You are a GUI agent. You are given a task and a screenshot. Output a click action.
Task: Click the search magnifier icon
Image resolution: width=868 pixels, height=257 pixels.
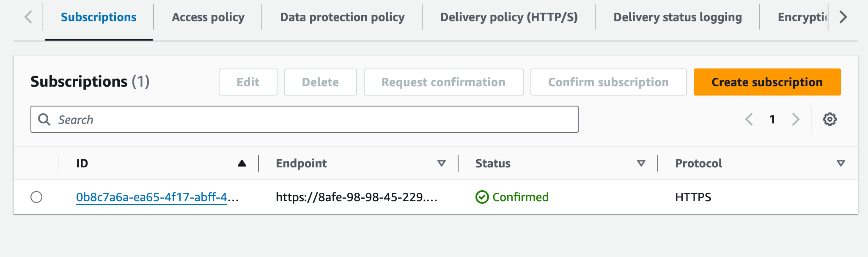click(44, 119)
